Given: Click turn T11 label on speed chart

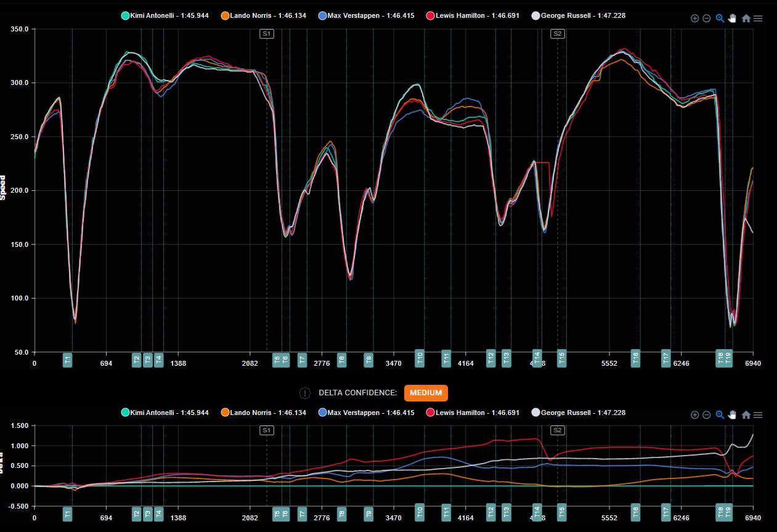Looking at the screenshot, I should tap(447, 358).
